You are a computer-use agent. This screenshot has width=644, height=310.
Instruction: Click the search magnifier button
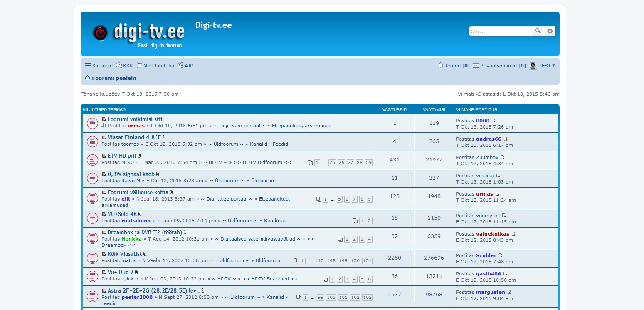pyautogui.click(x=538, y=31)
